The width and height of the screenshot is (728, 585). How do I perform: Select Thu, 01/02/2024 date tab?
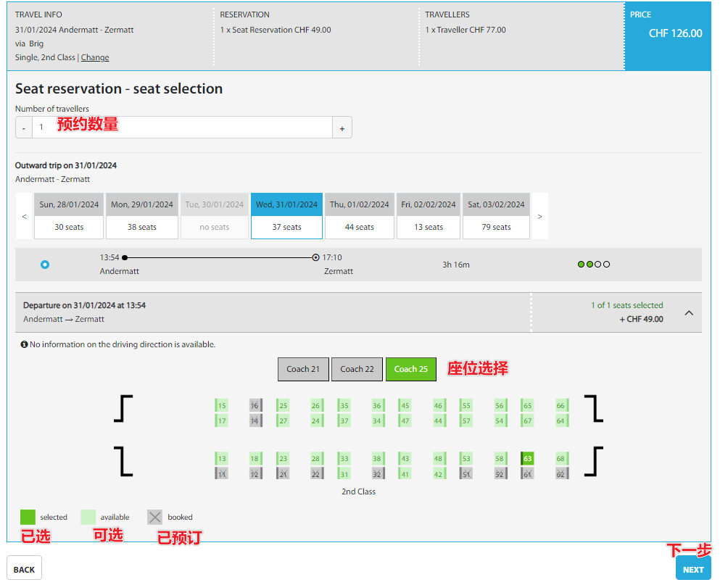click(x=360, y=216)
